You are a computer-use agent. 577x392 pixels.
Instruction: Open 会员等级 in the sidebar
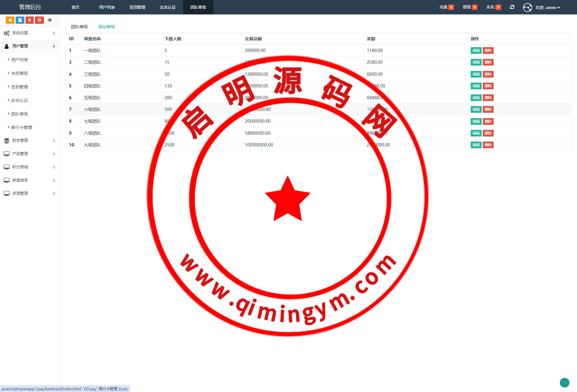click(x=20, y=73)
